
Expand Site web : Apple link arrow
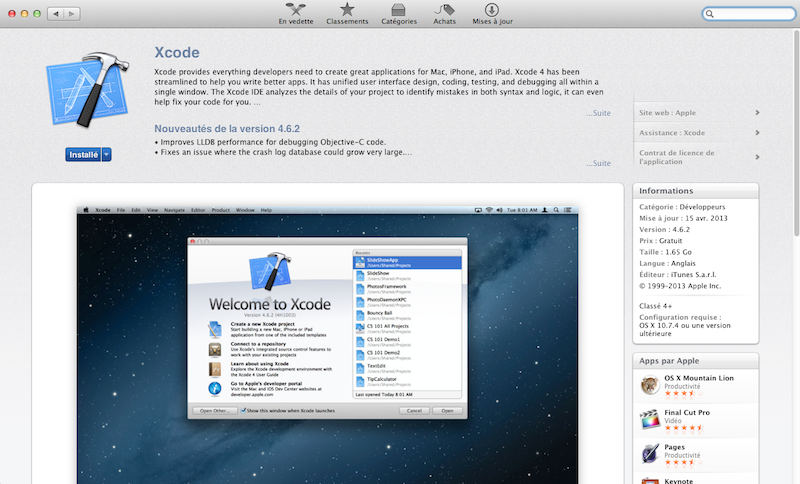point(757,113)
